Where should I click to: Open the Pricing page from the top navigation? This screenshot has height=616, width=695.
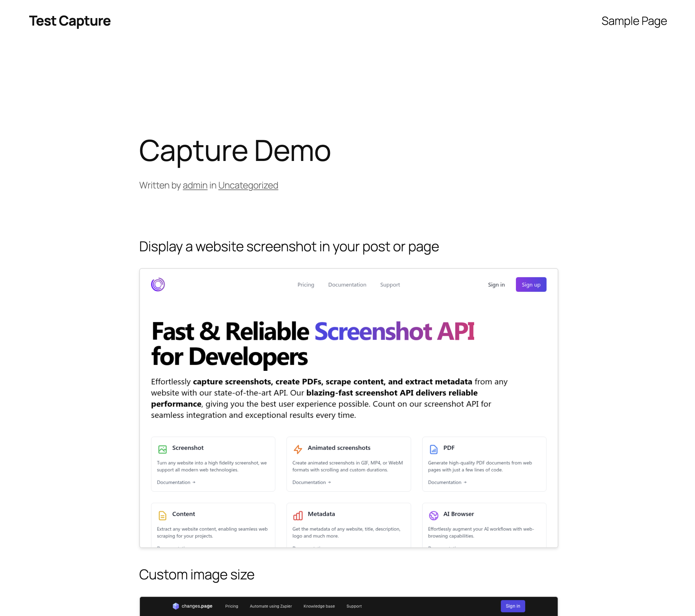pos(305,285)
